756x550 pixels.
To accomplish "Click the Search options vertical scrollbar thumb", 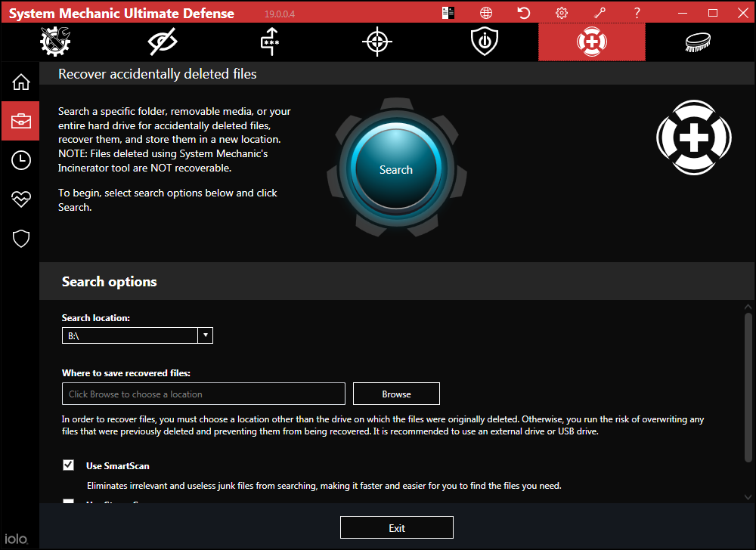I will (748, 388).
